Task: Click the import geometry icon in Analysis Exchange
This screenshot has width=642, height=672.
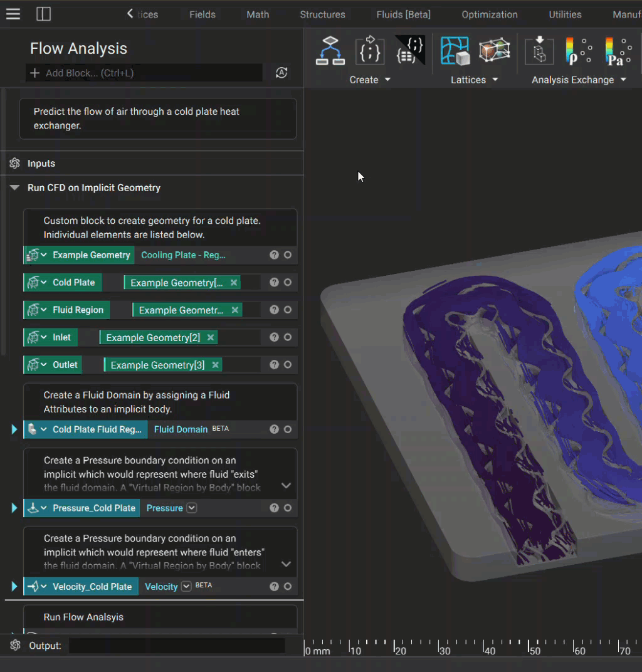Action: (539, 51)
